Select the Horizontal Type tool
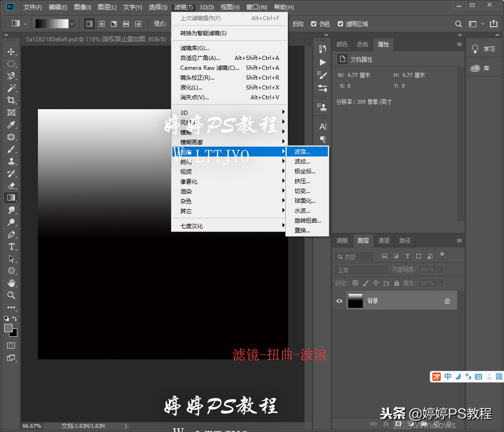The image size is (504, 432). [x=11, y=246]
